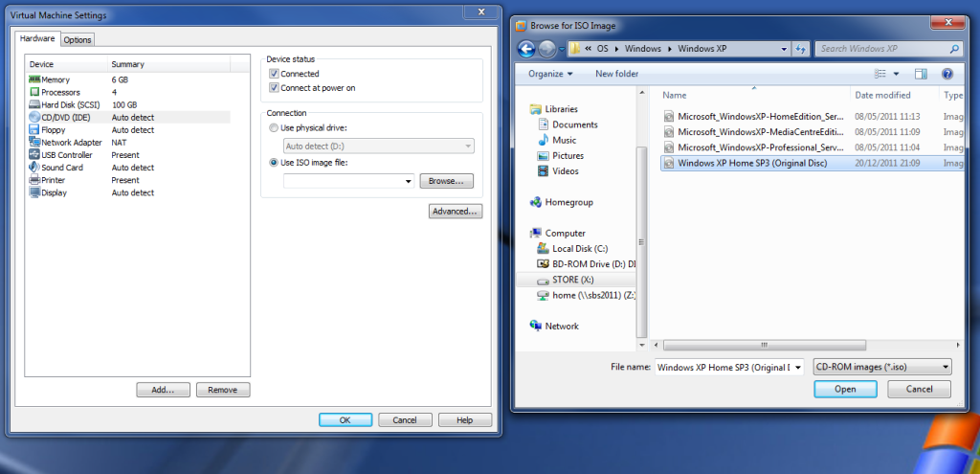The image size is (980, 474).
Task: Click the Open button
Action: pyautogui.click(x=845, y=389)
